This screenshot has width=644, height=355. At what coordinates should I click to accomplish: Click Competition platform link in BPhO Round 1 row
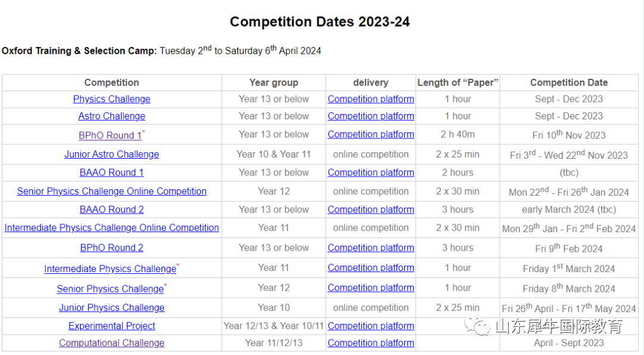tap(371, 134)
